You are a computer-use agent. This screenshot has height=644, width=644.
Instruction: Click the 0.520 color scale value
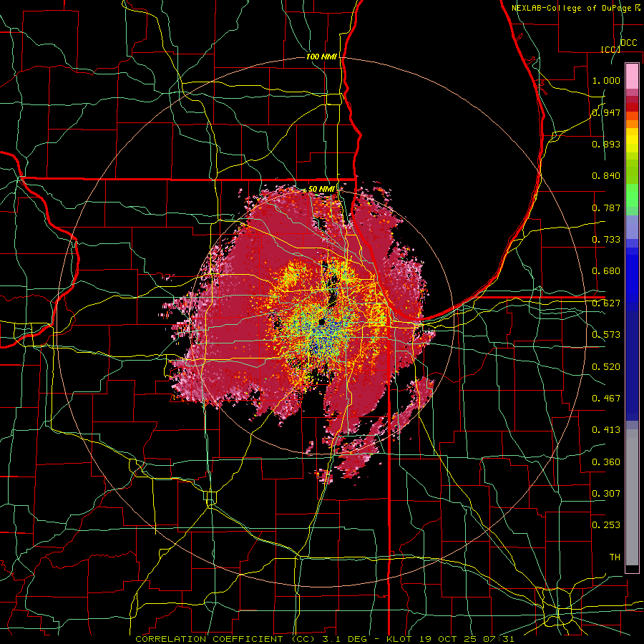point(606,367)
